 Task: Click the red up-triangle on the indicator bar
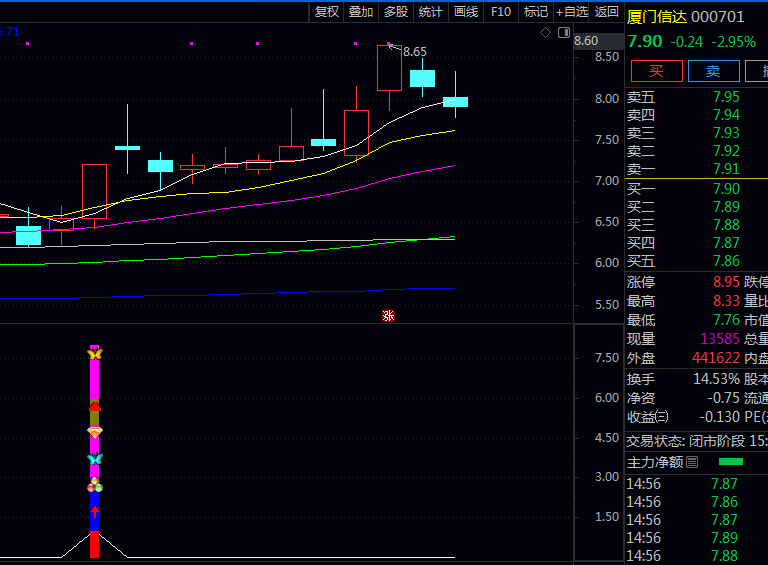[95, 407]
